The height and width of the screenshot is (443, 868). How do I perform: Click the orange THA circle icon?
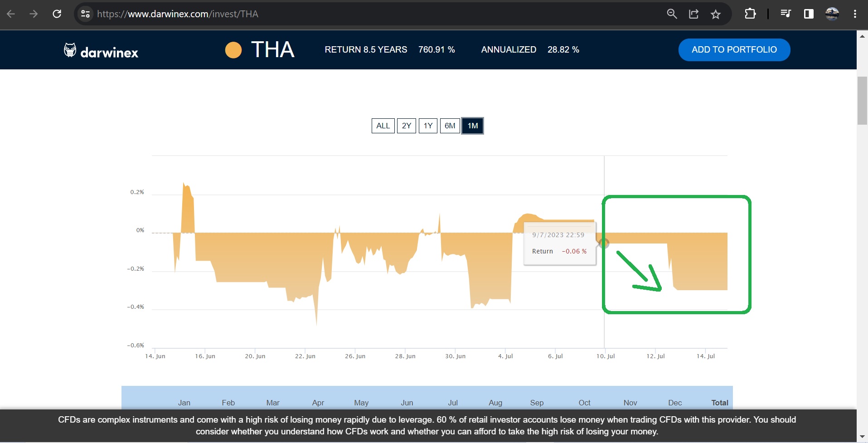pyautogui.click(x=233, y=50)
